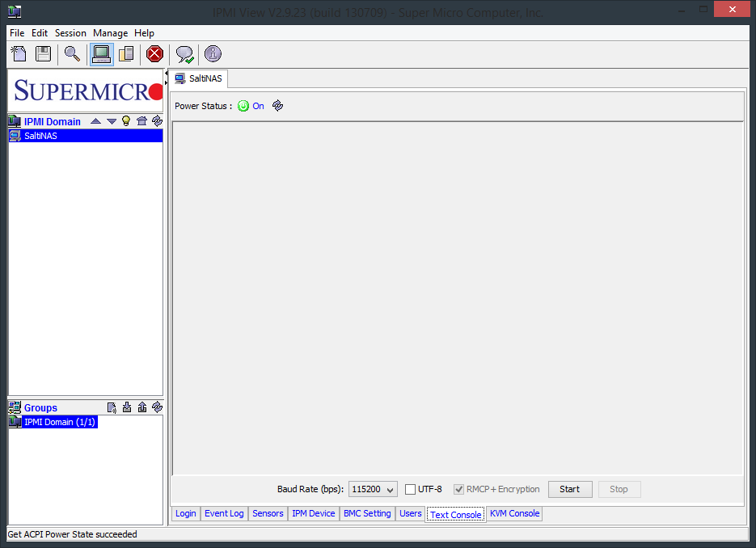Click the computers icon beside Groups heading
756x548 pixels.
tap(15, 407)
